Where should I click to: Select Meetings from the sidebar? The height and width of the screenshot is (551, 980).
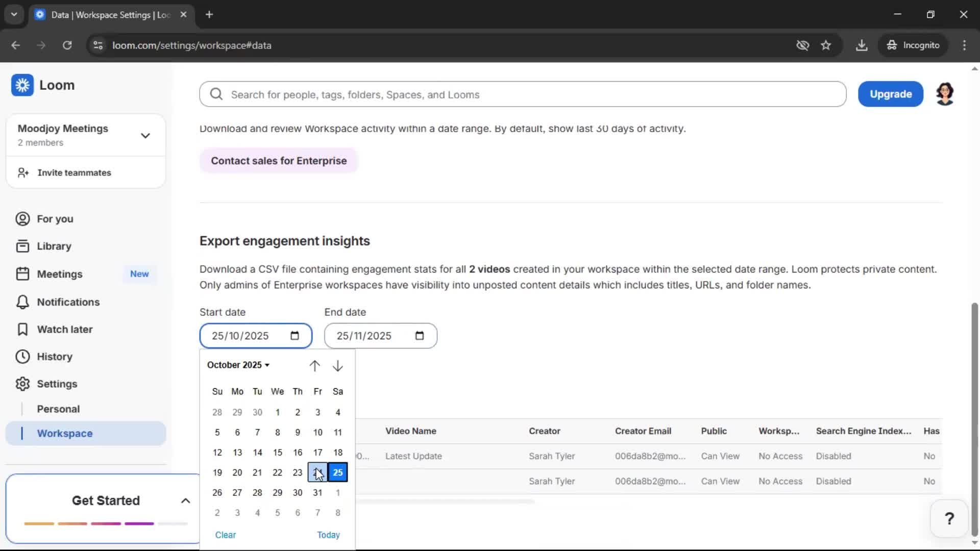tap(60, 274)
